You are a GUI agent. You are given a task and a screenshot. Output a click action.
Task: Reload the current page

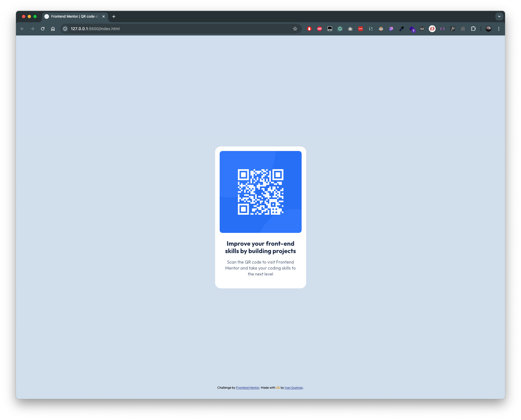tap(43, 29)
